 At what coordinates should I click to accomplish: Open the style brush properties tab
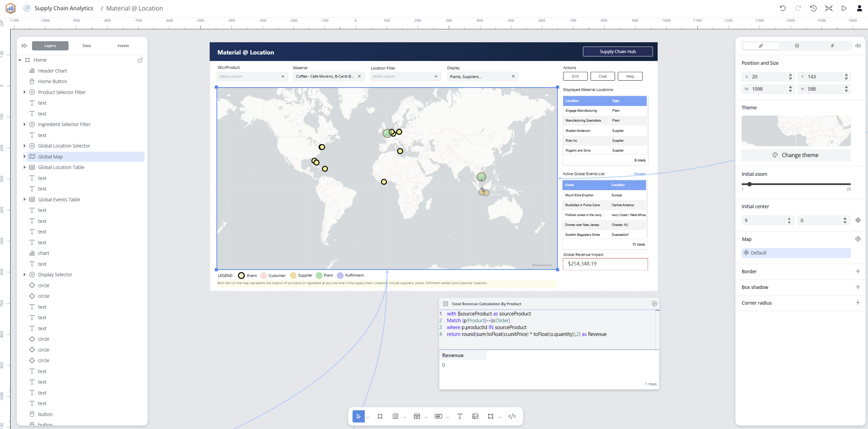click(x=761, y=46)
